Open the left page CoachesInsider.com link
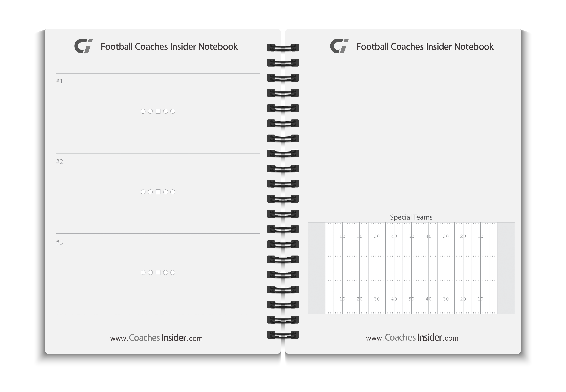 click(x=156, y=338)
